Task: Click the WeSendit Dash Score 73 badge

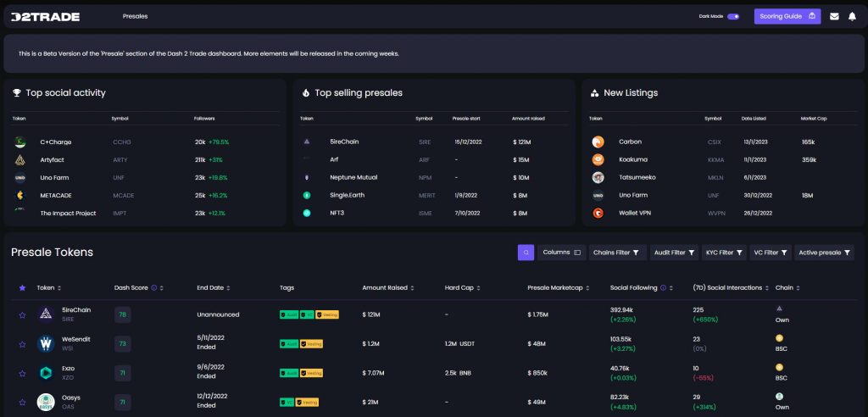Action: click(x=122, y=344)
